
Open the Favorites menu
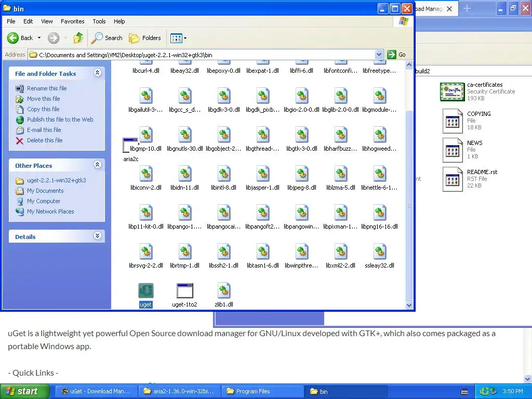click(73, 21)
